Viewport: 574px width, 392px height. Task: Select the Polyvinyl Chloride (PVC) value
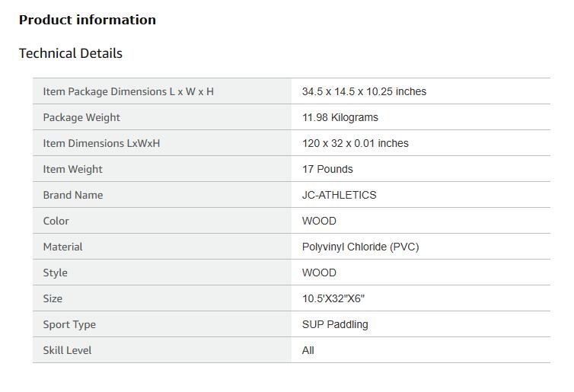pos(360,247)
